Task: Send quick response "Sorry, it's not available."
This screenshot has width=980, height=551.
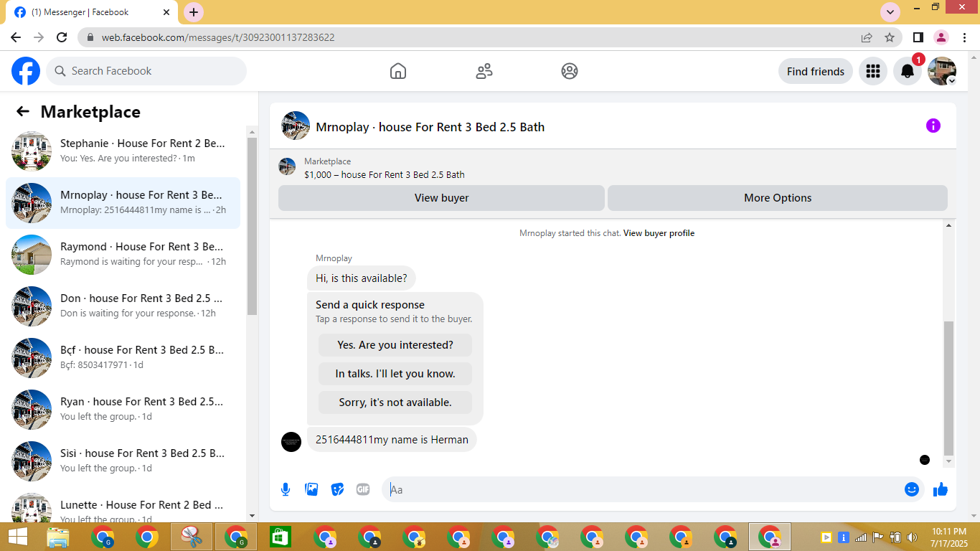Action: coord(395,402)
